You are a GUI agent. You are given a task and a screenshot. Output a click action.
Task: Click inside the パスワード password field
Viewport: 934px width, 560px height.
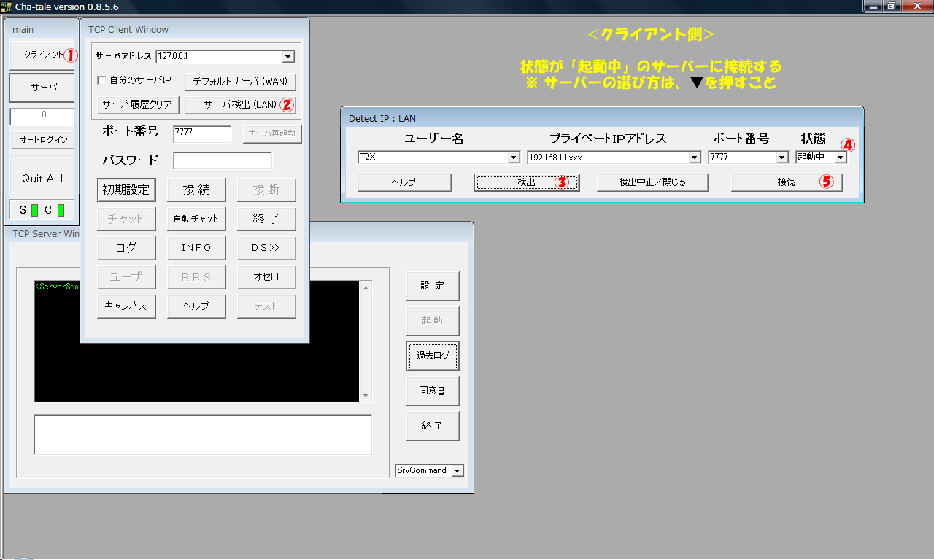pyautogui.click(x=223, y=160)
